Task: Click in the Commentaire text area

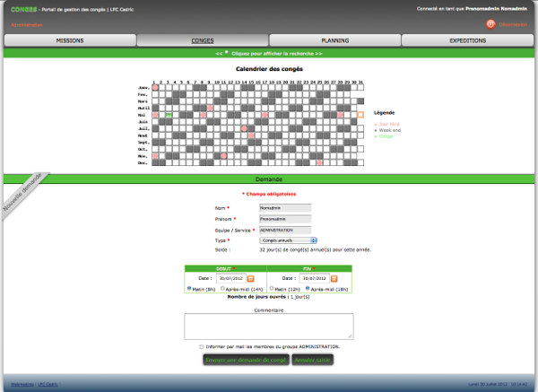Action: pyautogui.click(x=268, y=326)
